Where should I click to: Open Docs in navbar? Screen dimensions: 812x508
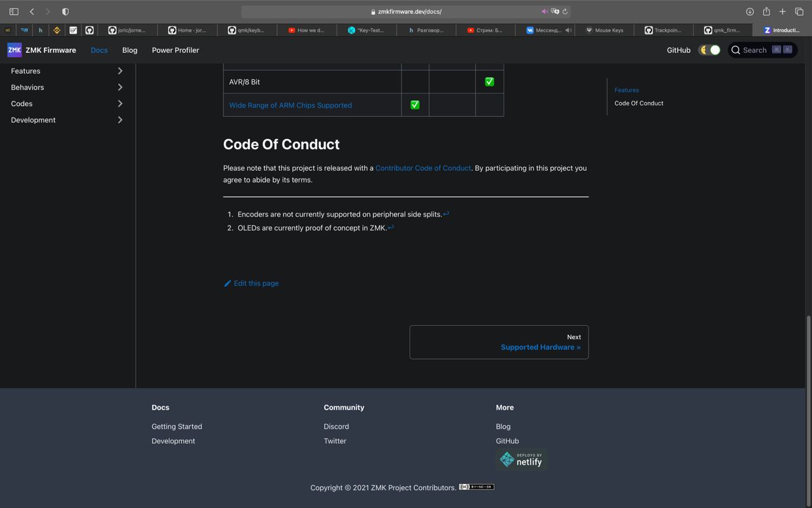pyautogui.click(x=99, y=50)
